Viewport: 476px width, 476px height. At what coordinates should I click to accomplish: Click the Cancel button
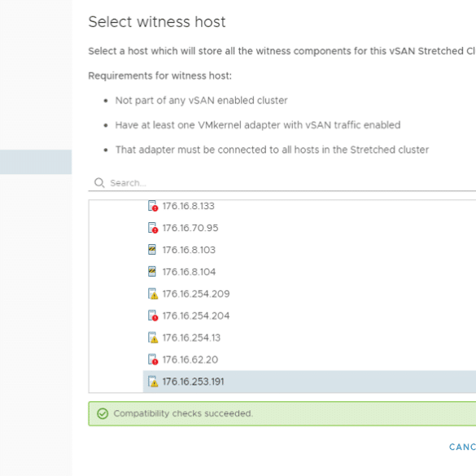click(x=462, y=447)
